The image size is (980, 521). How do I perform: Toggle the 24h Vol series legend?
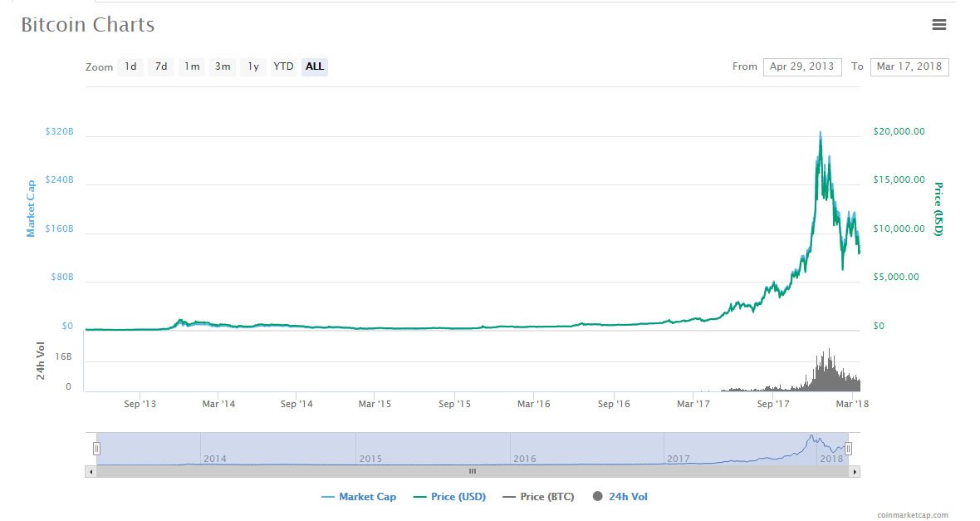tap(620, 497)
